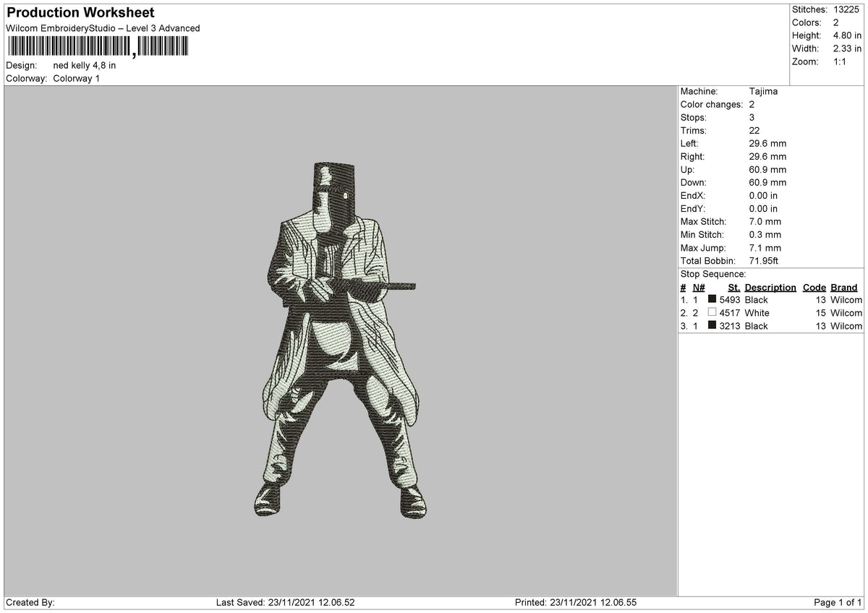Viewport: 868px width, 613px height.
Task: Click the Stop Sequence label
Action: tap(713, 274)
